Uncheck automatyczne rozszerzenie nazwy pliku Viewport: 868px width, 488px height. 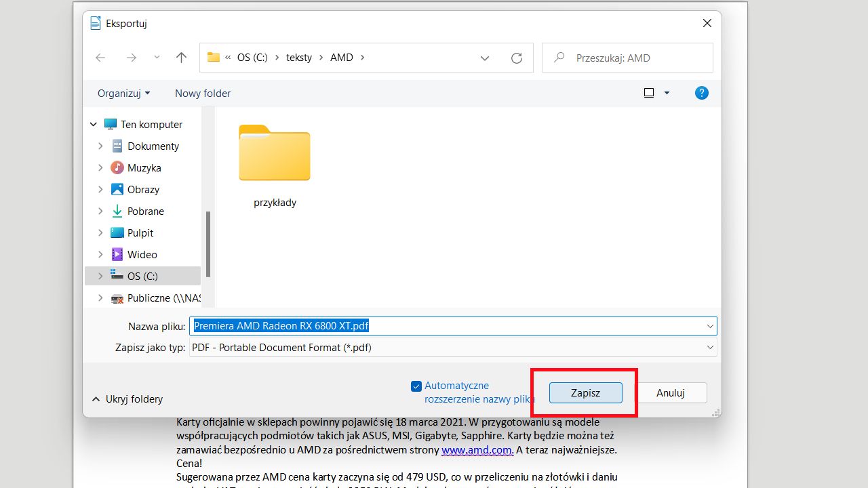(x=416, y=386)
